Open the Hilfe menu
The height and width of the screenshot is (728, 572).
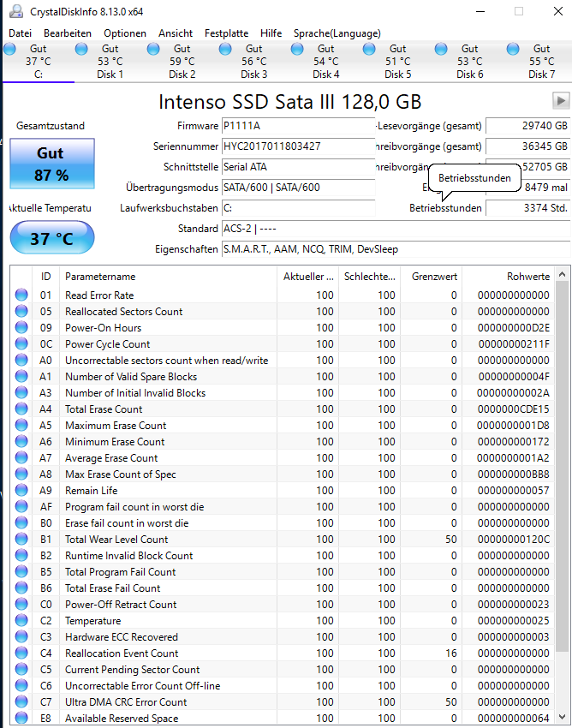click(271, 33)
